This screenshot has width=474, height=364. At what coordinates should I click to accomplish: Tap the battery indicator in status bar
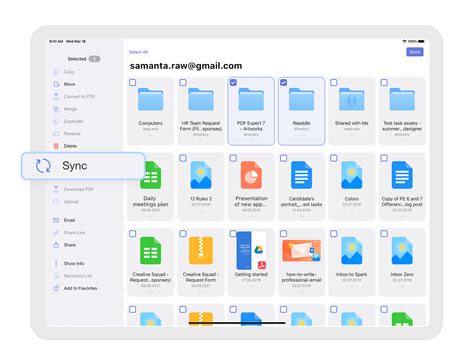[421, 41]
